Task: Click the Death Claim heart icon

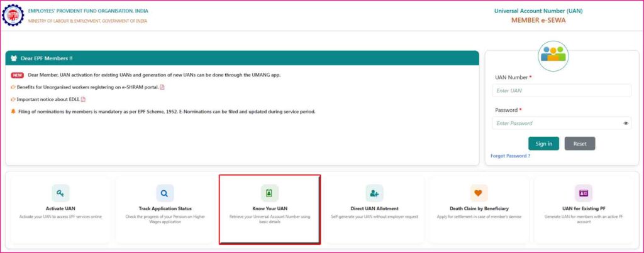Action: [479, 193]
